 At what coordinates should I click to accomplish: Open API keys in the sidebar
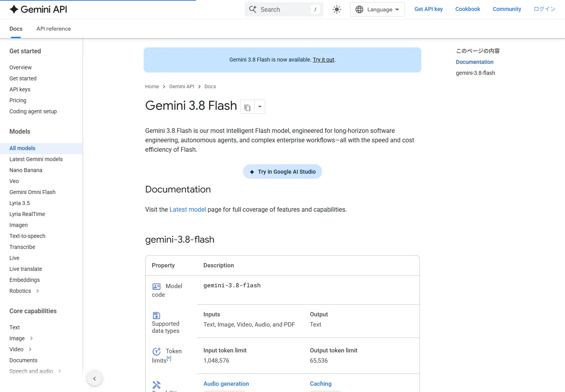(x=20, y=89)
